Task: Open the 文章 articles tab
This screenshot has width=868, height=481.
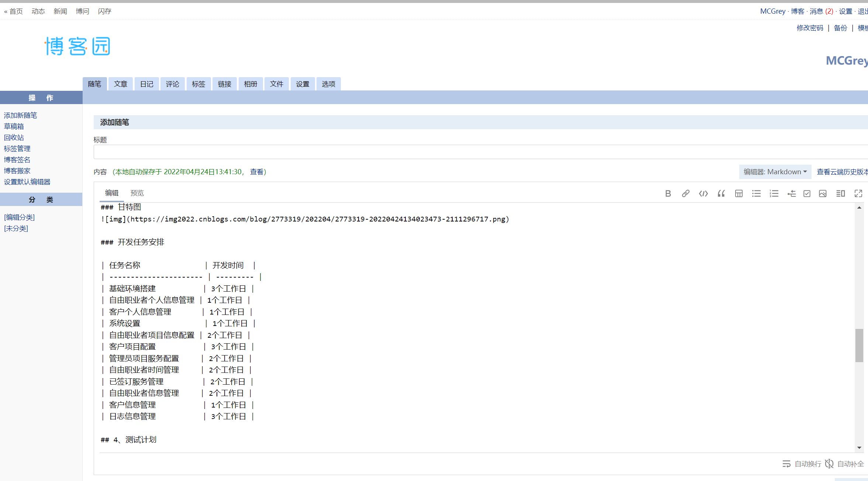Action: click(120, 84)
